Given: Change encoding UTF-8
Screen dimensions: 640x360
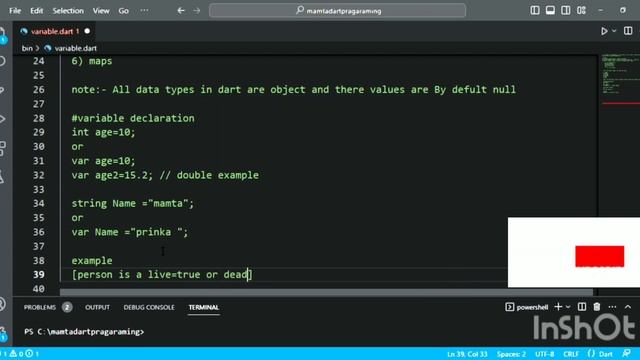Looking at the screenshot, I should 544,354.
